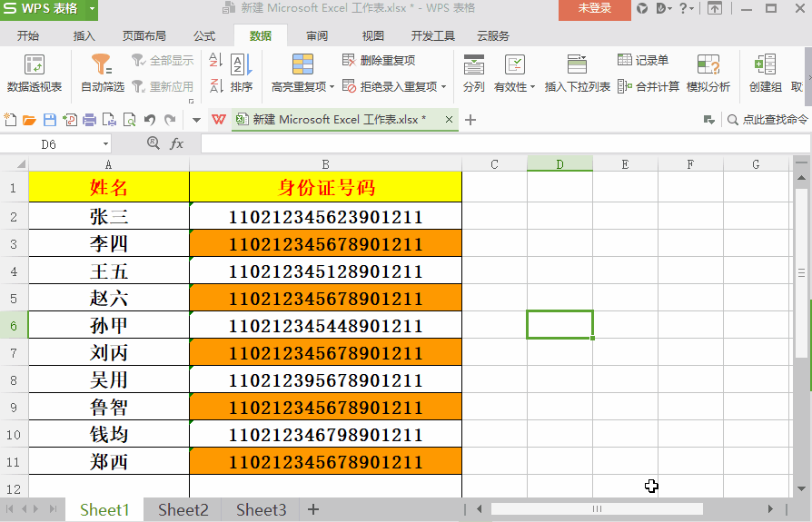Screen dimensions: 812x522
Task: Expand the Highlight Duplicates (高亮重复项) dropdown
Action: coord(332,87)
